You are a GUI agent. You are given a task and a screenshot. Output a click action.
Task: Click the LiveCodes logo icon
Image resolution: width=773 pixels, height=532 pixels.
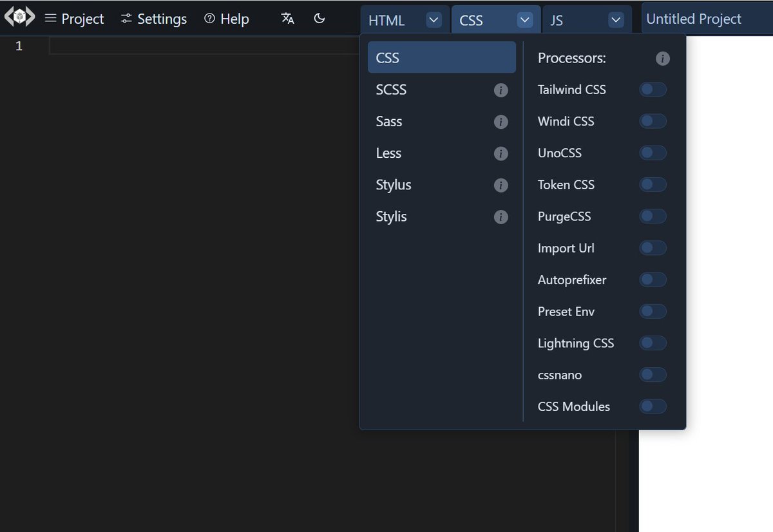[19, 17]
